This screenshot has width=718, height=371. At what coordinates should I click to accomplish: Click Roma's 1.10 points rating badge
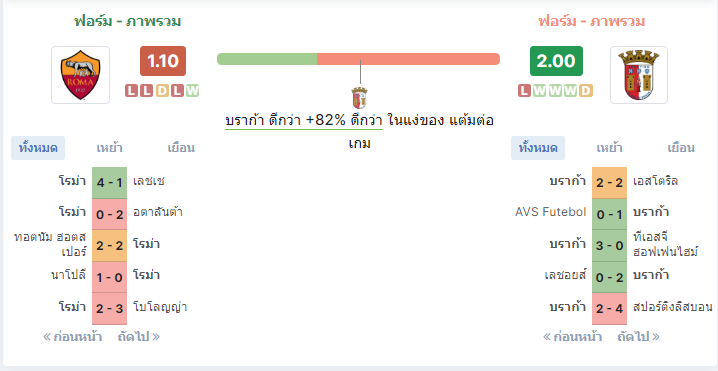163,61
